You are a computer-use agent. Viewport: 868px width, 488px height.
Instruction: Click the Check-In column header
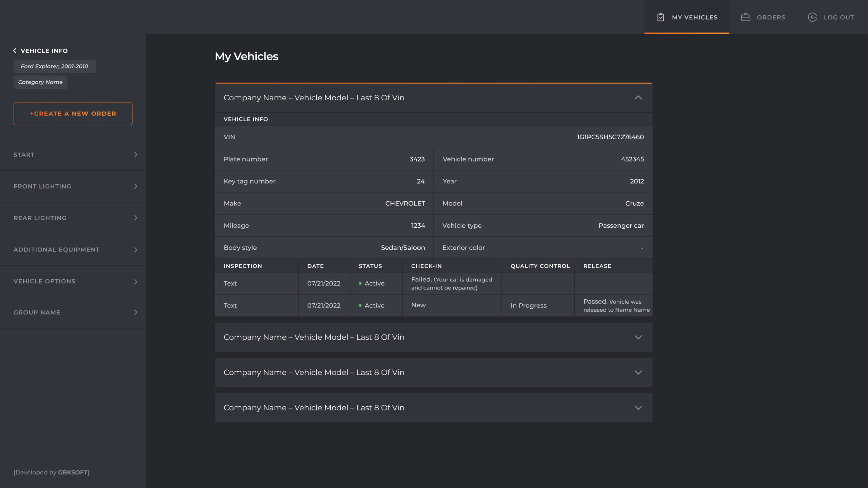tap(427, 266)
